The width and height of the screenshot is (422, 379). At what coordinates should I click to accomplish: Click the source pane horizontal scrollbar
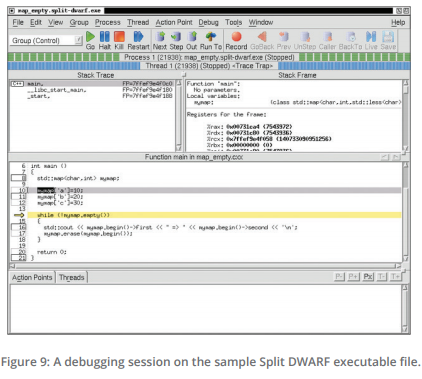(x=206, y=266)
